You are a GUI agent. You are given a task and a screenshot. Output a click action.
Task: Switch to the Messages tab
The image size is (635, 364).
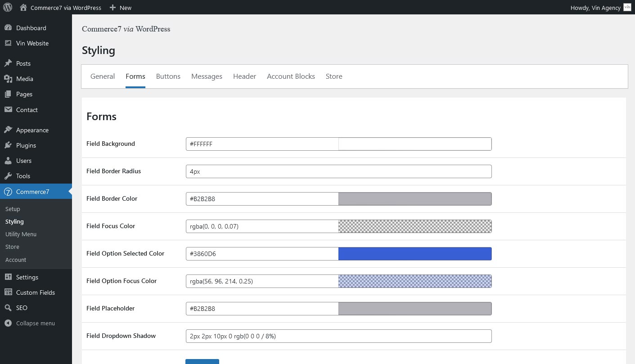point(207,76)
